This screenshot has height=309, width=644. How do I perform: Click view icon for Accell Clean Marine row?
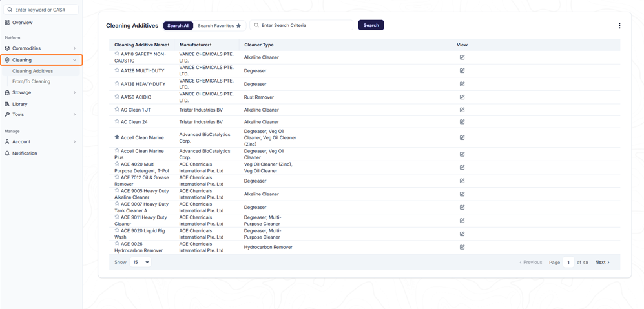tap(462, 137)
